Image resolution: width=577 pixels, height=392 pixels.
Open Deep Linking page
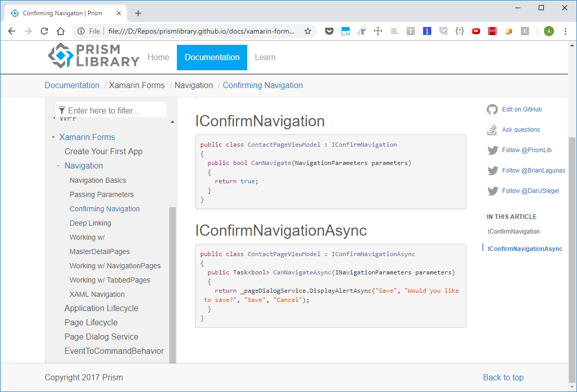90,223
